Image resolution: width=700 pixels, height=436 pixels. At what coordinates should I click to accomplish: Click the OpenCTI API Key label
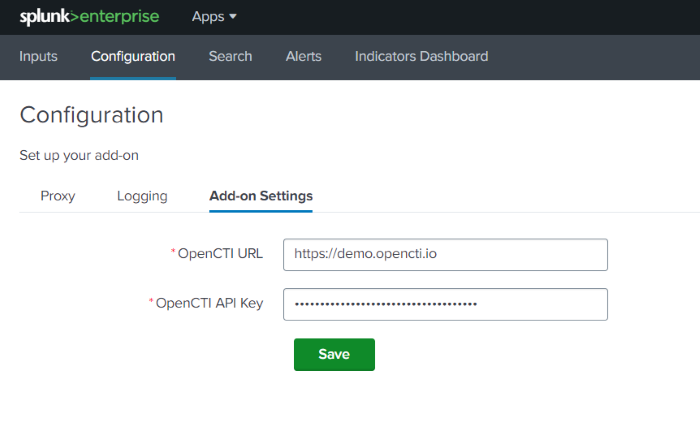(x=209, y=303)
